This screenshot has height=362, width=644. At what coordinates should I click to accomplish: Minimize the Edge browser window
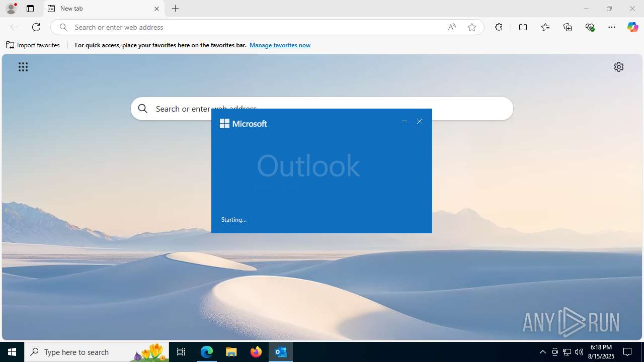586,9
